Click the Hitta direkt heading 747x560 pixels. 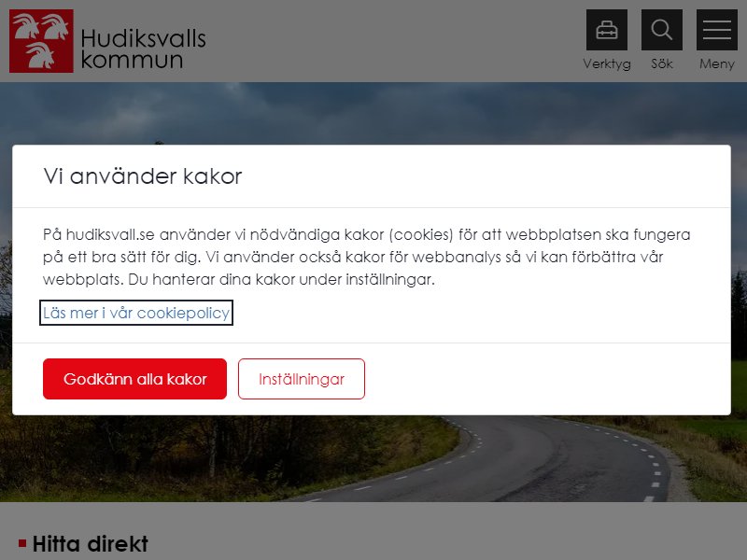pos(90,544)
